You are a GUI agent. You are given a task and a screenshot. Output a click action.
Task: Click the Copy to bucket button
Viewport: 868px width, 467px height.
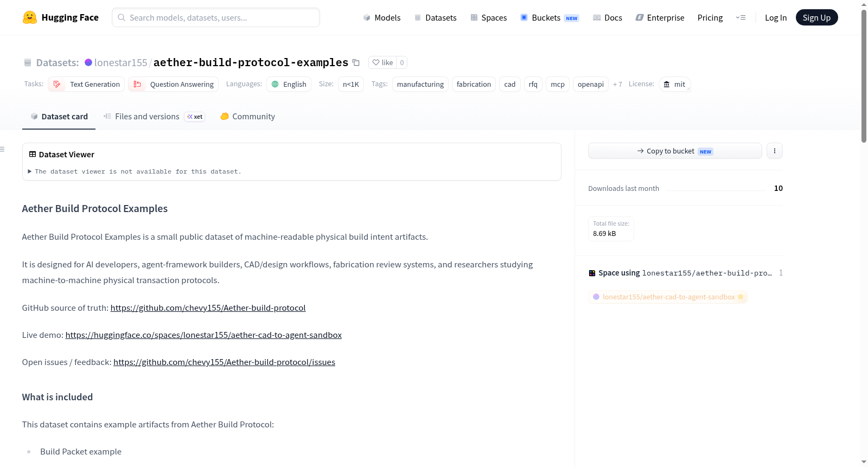click(x=675, y=151)
